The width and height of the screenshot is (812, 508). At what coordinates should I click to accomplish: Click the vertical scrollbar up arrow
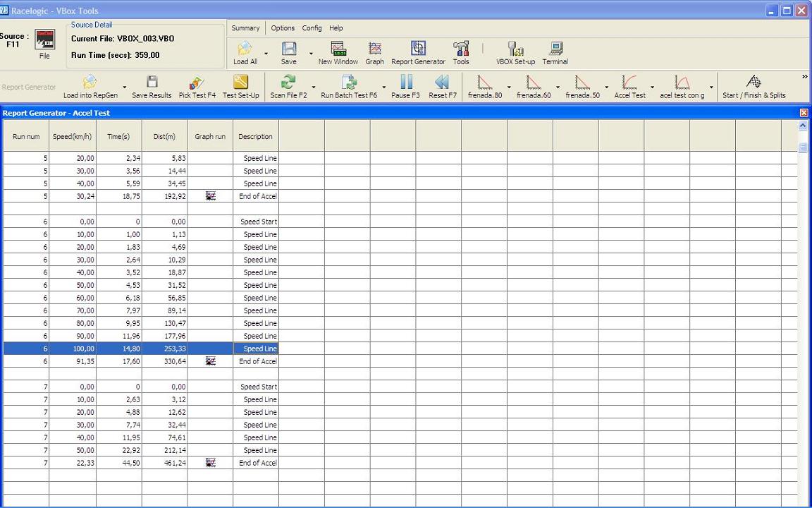click(803, 126)
